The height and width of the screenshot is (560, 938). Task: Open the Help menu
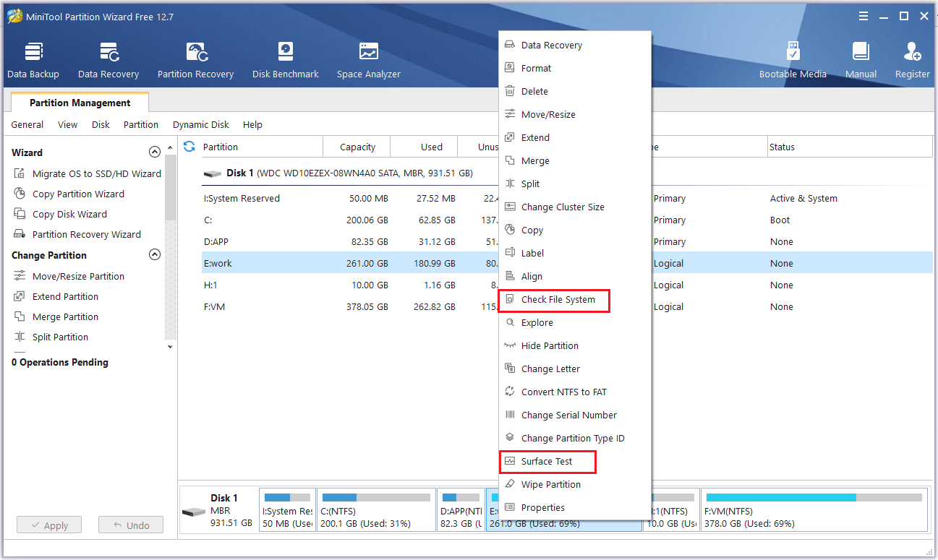pos(252,124)
